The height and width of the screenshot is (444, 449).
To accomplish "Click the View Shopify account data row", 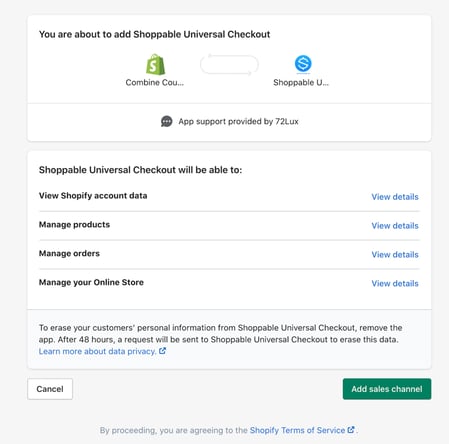I will [x=229, y=196].
